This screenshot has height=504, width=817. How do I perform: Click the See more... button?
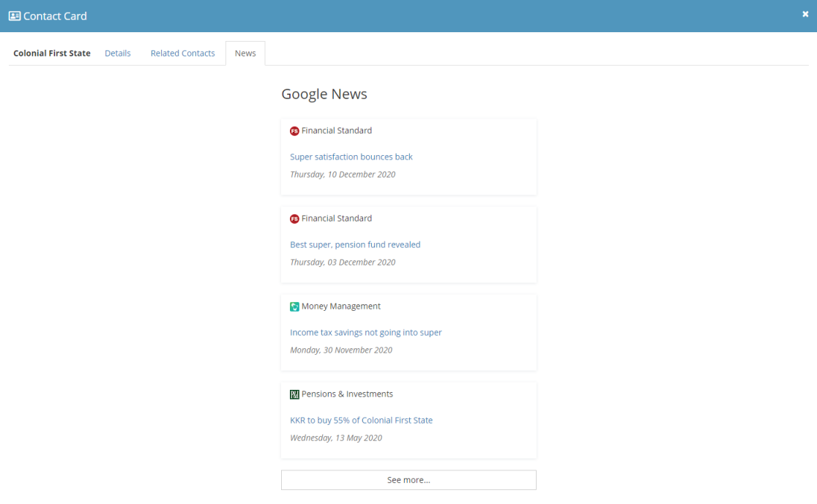tap(409, 480)
